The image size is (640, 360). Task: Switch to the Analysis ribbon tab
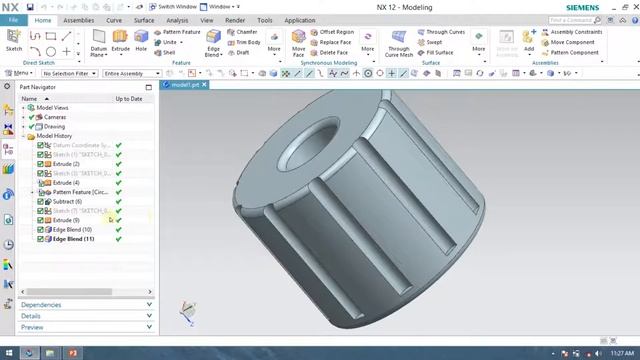177,20
